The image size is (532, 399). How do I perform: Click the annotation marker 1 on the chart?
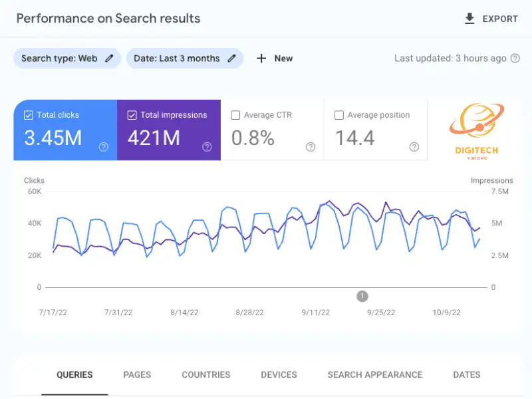362,296
